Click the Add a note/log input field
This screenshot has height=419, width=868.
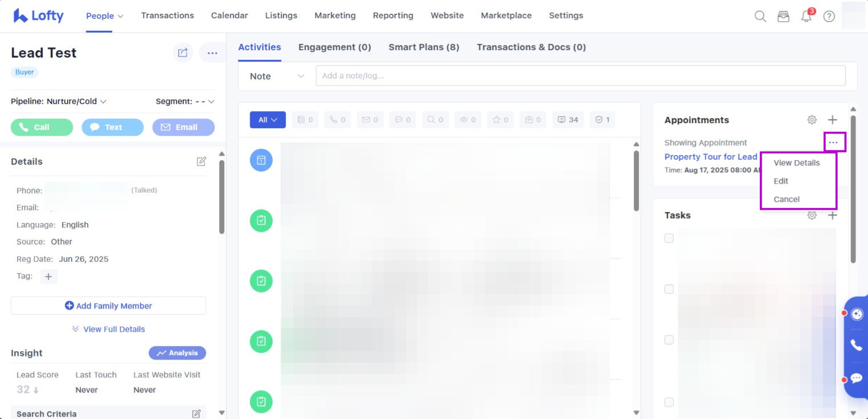point(580,76)
